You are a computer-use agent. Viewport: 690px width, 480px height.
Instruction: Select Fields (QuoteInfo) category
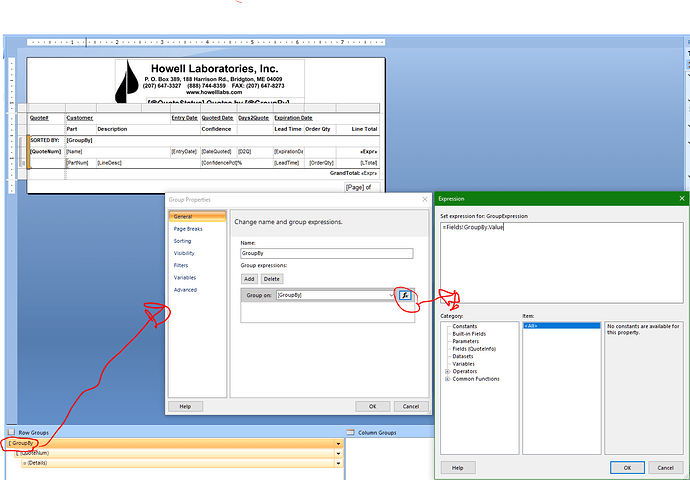(x=474, y=349)
